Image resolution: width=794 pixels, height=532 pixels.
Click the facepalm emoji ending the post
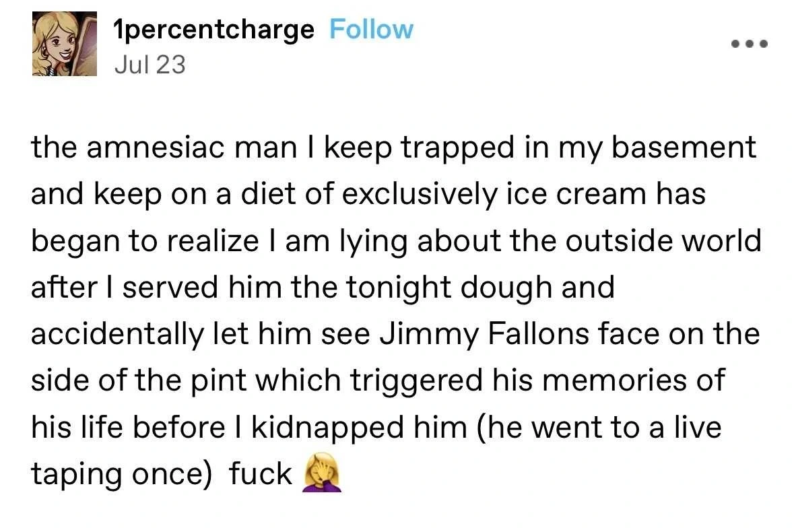pos(321,473)
